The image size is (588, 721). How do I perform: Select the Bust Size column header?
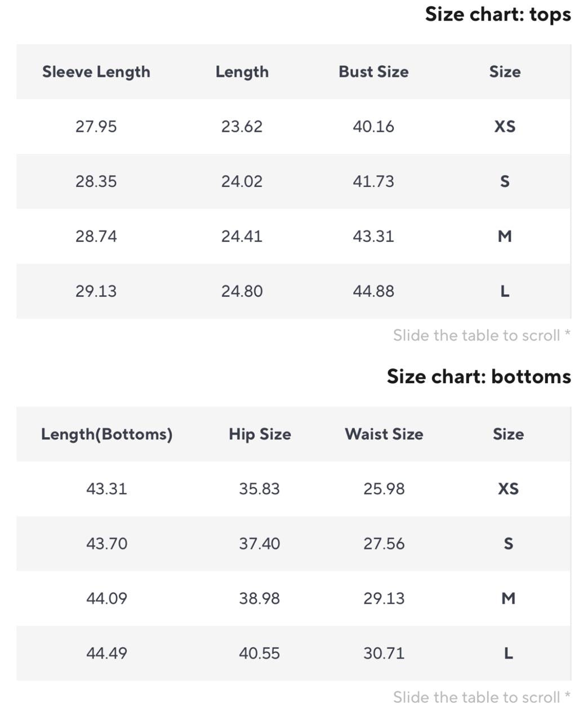[373, 72]
